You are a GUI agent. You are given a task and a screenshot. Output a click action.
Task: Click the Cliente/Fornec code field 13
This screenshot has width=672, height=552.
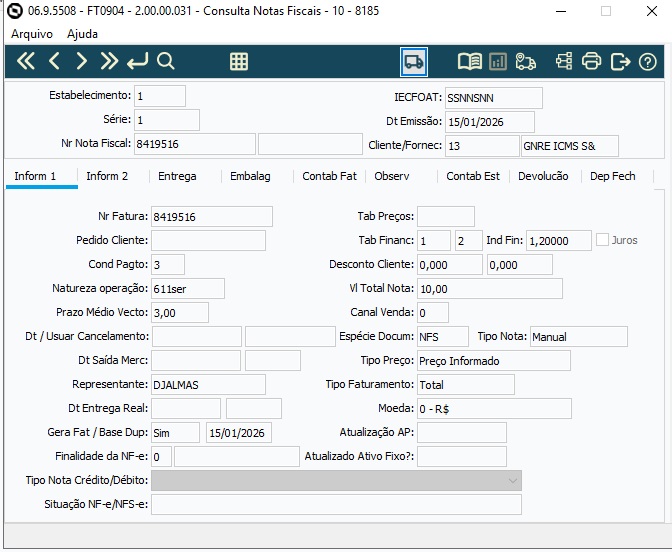click(x=482, y=146)
